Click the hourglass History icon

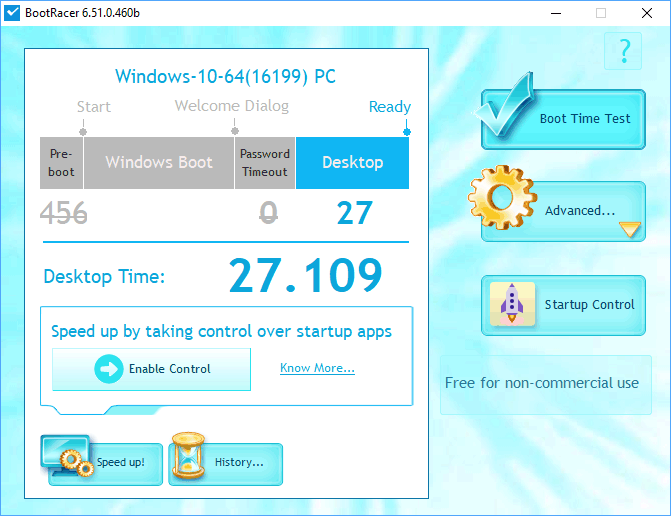click(x=188, y=456)
